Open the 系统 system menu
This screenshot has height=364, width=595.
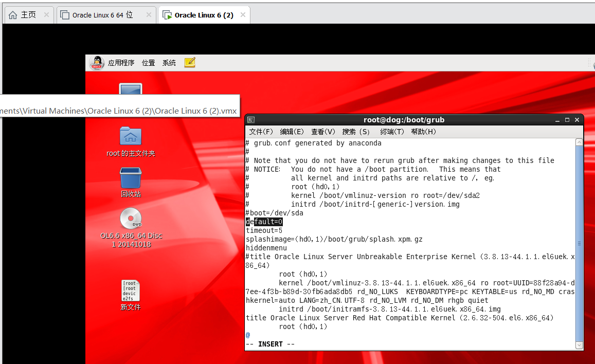point(169,63)
